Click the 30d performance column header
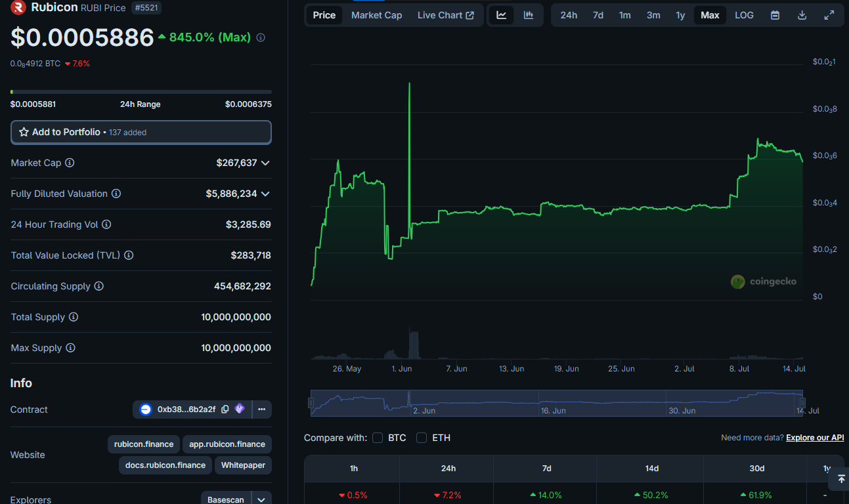The width and height of the screenshot is (849, 504). click(x=757, y=468)
